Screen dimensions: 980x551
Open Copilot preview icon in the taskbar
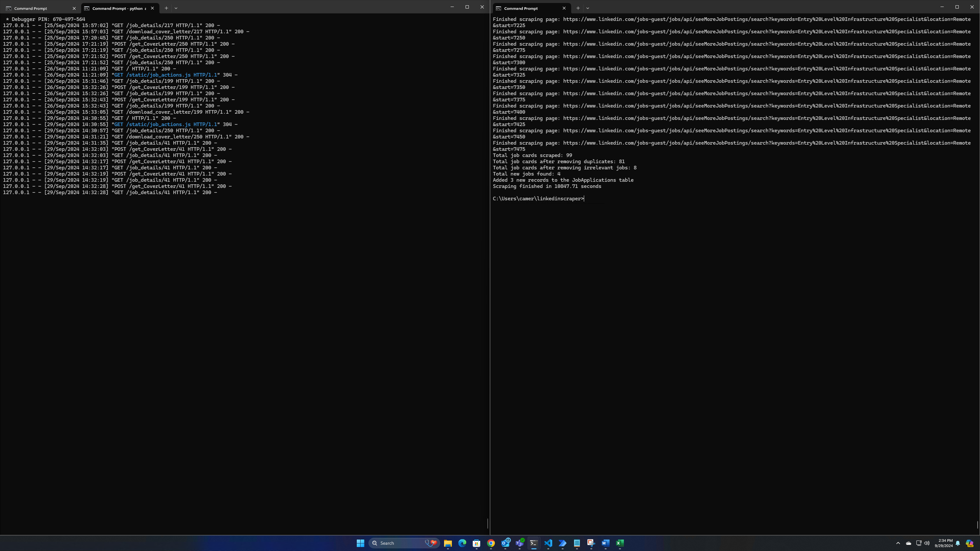pyautogui.click(x=969, y=543)
